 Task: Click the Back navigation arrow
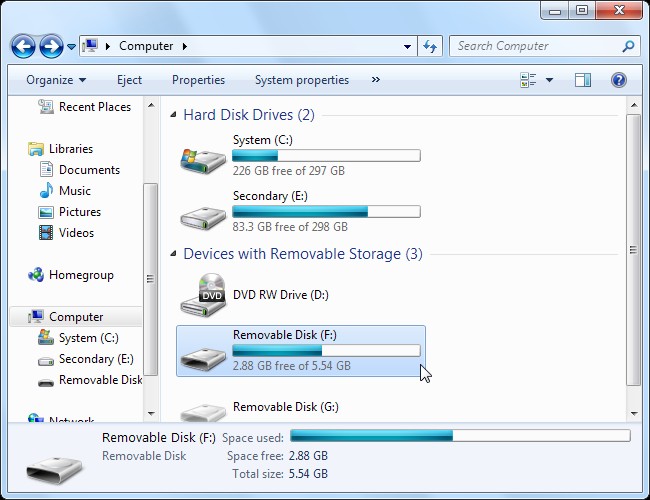23,46
